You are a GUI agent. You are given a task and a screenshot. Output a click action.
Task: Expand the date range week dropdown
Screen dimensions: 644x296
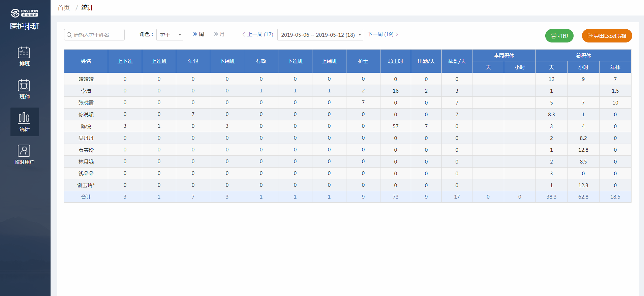(x=320, y=35)
